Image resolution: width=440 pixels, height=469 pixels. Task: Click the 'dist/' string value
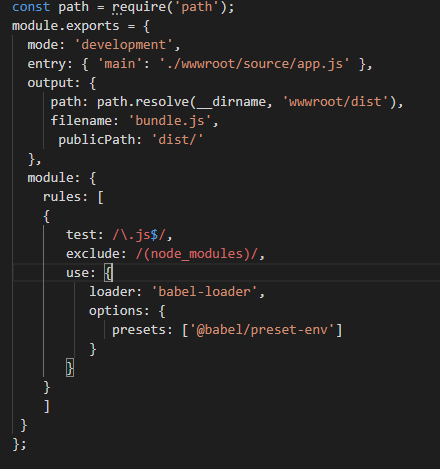pyautogui.click(x=177, y=140)
